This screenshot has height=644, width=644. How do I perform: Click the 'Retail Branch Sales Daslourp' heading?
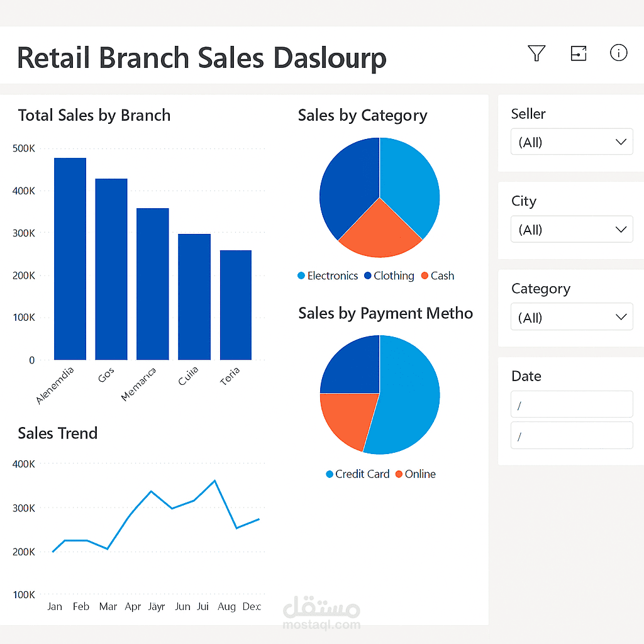coord(202,58)
